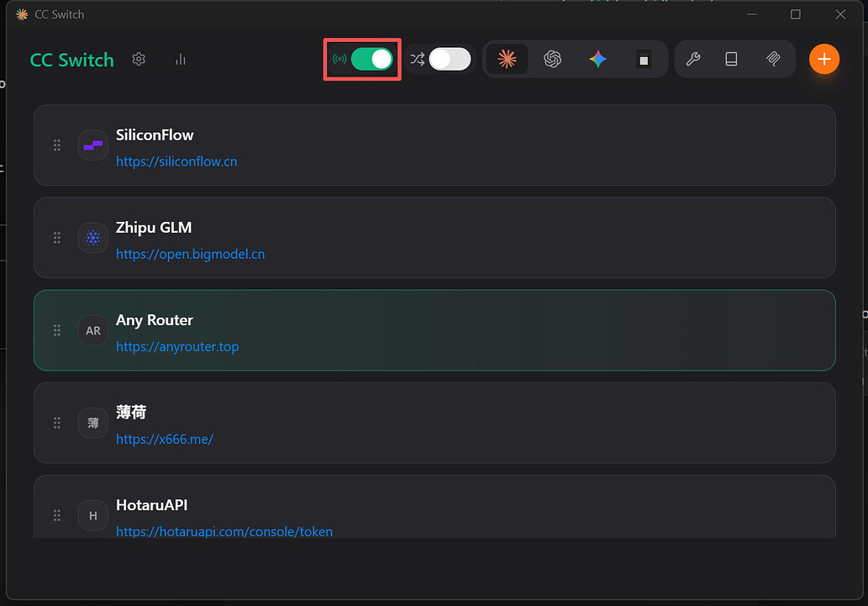Open usage statistics bar chart icon
This screenshot has width=868, height=606.
(x=181, y=60)
